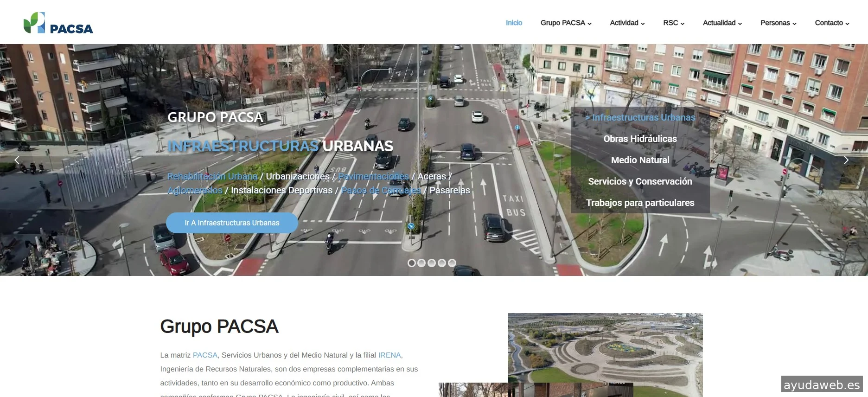868x397 pixels.
Task: Go to the Inicio page
Action: [x=514, y=23]
